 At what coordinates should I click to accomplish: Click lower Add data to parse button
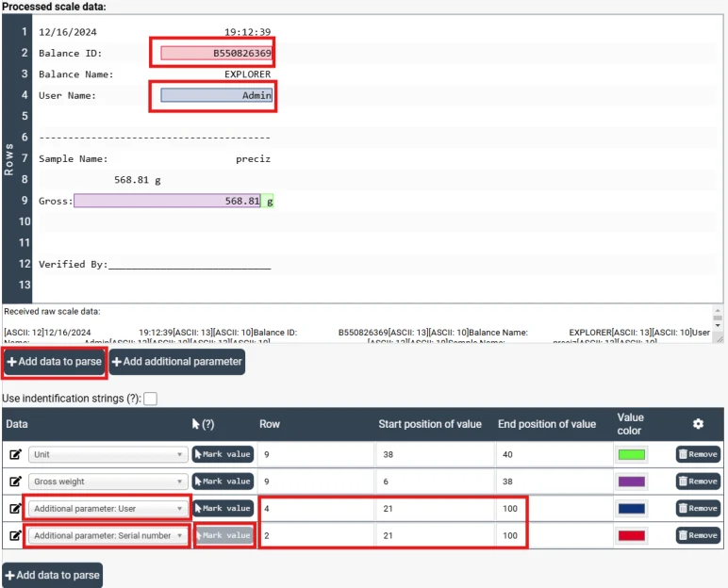point(53,575)
